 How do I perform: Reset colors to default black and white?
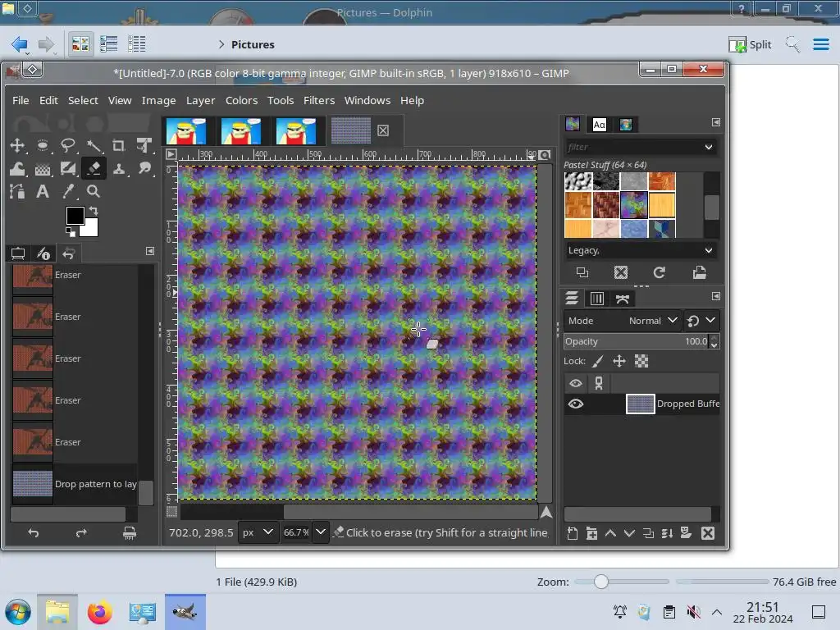[71, 232]
